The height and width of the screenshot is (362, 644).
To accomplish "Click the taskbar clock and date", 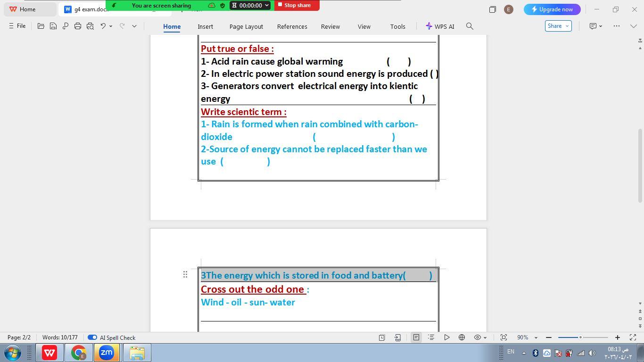I will (x=618, y=353).
